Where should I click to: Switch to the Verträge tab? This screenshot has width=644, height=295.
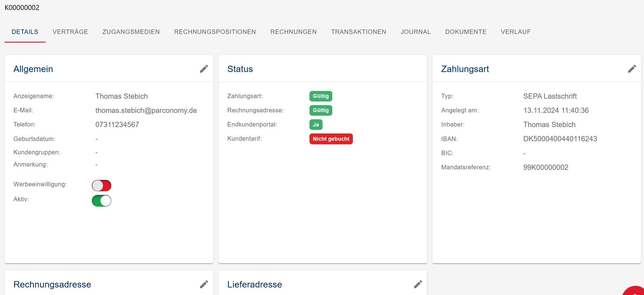click(70, 32)
